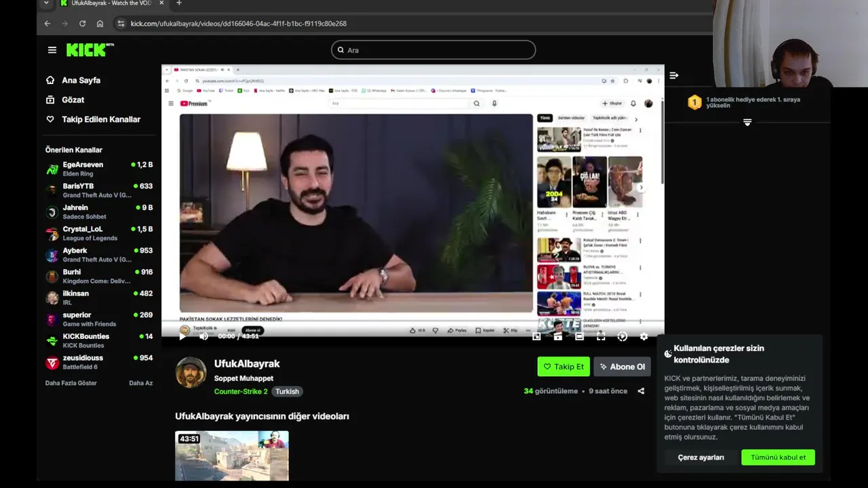Click Counter-Strike 2 category link

(241, 392)
